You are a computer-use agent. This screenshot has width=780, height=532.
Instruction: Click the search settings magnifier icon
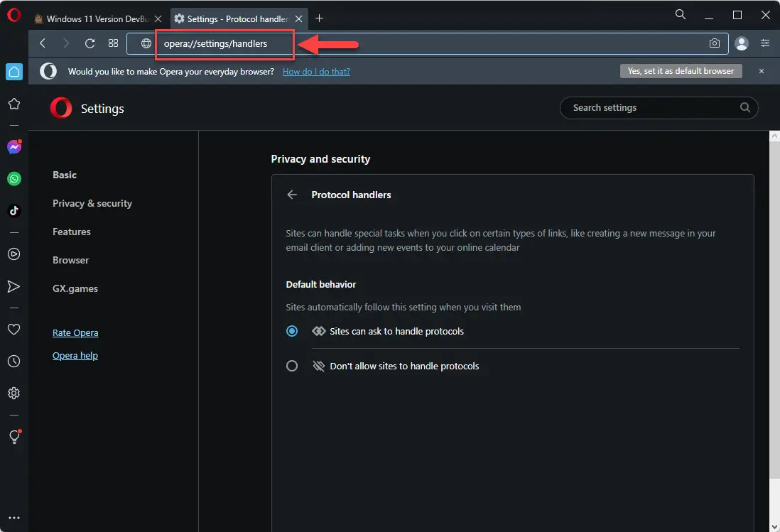point(744,107)
